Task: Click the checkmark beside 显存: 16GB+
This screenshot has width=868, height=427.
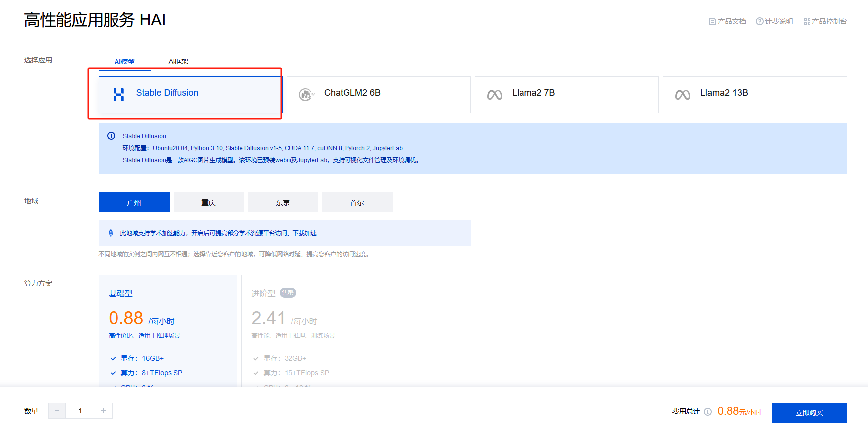Action: tap(113, 358)
